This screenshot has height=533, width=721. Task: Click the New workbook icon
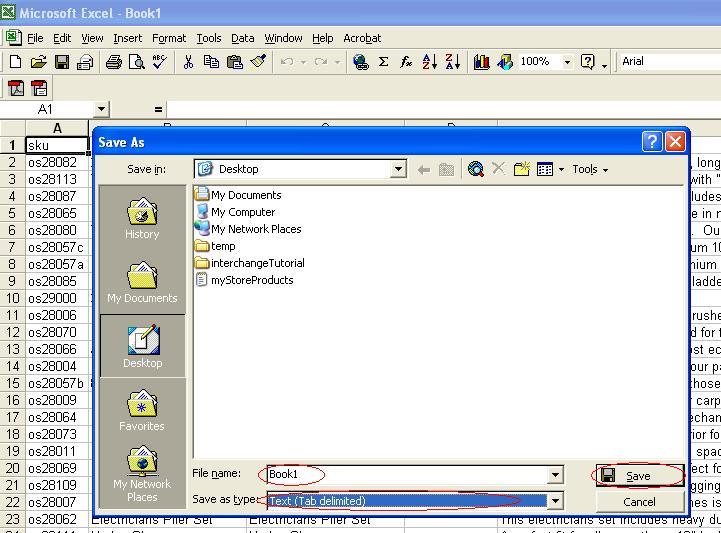(x=15, y=62)
